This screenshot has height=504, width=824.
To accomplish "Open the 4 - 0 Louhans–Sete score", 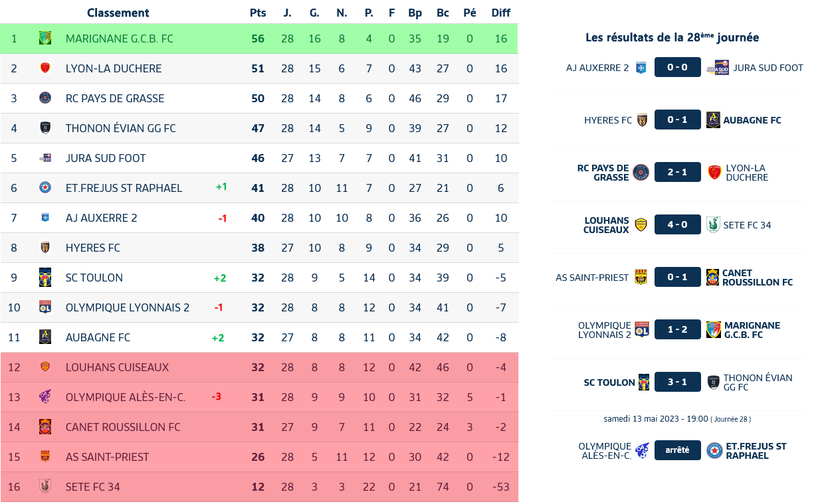I will (x=677, y=225).
